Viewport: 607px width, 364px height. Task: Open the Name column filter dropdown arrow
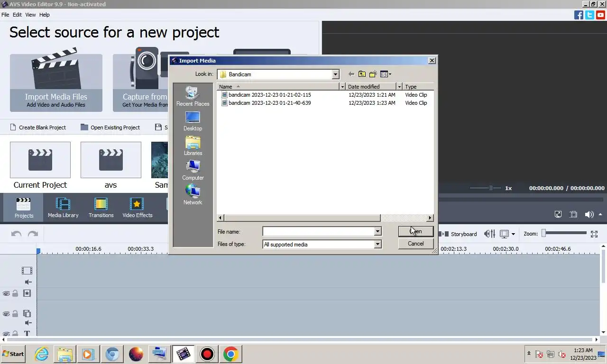pyautogui.click(x=342, y=87)
